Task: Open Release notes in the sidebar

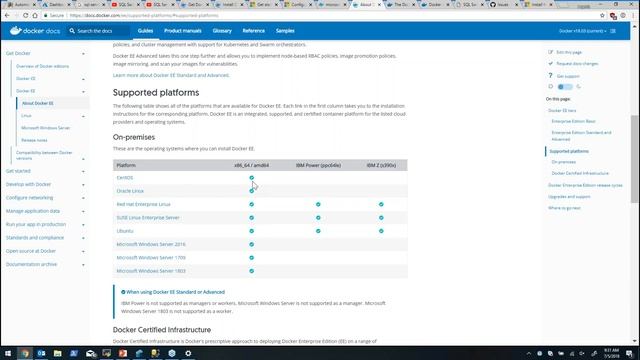Action: 34,140
